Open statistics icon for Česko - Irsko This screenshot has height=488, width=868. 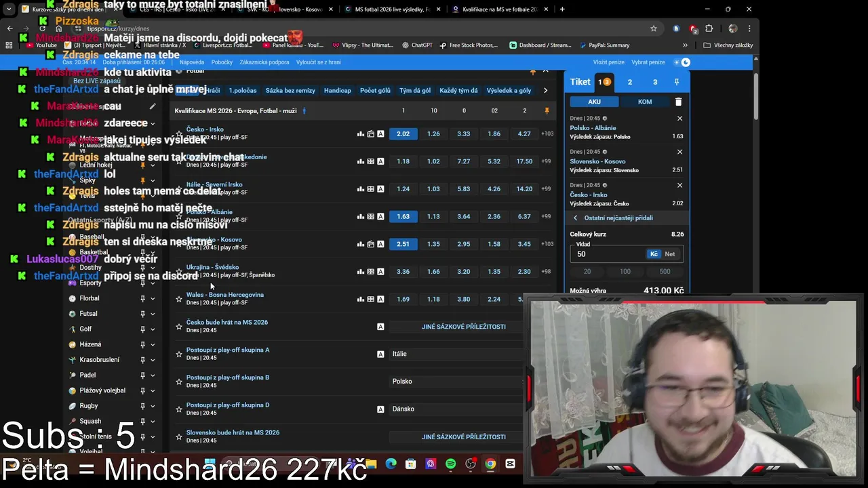point(361,134)
